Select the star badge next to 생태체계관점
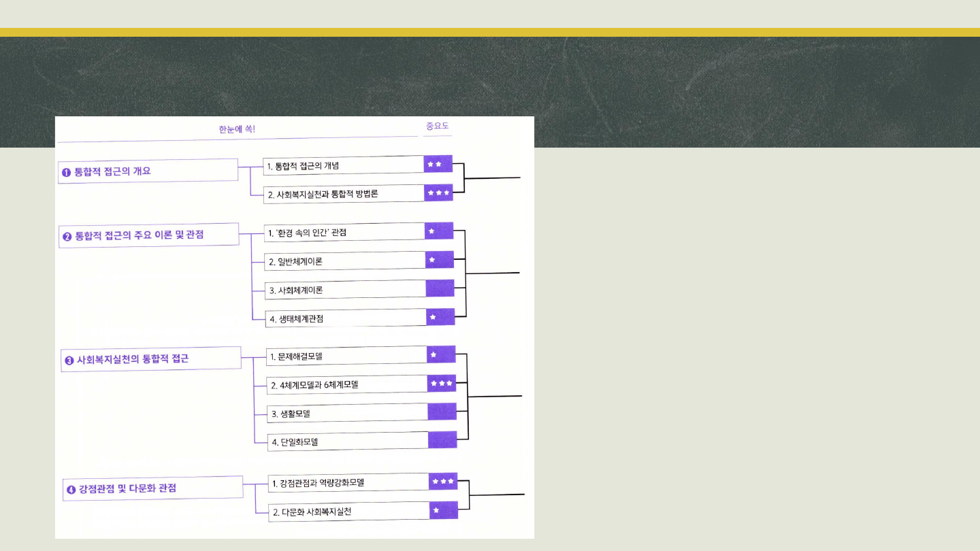 point(440,317)
